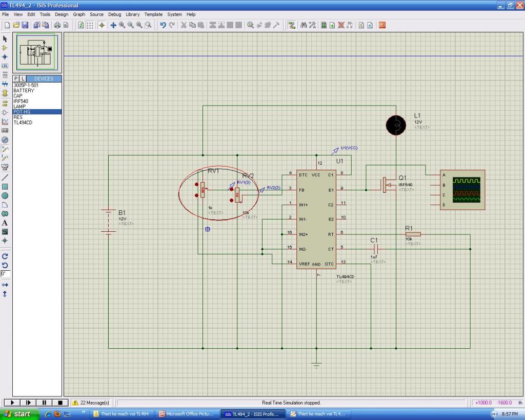Click the Undo toolbar icon
Screen dimensions: 525x420
(163, 25)
